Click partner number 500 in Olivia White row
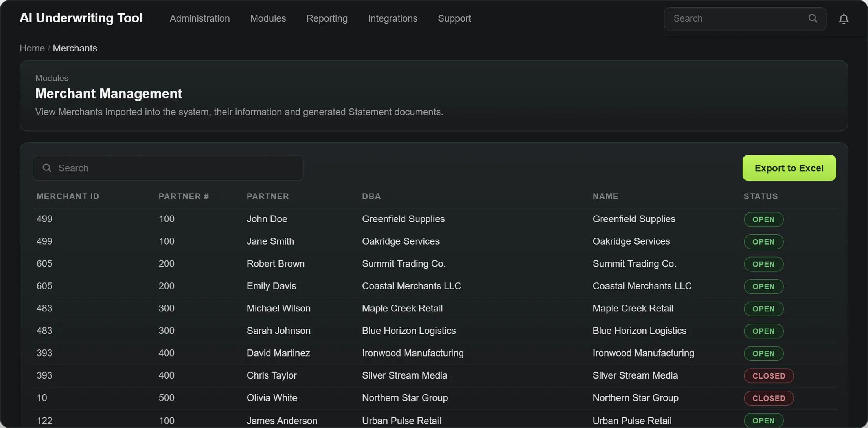 tap(166, 398)
